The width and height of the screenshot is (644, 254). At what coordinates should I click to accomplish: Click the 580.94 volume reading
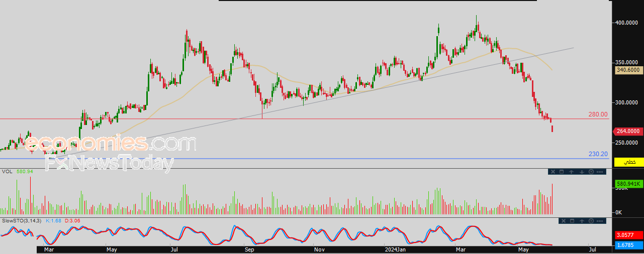[24, 172]
